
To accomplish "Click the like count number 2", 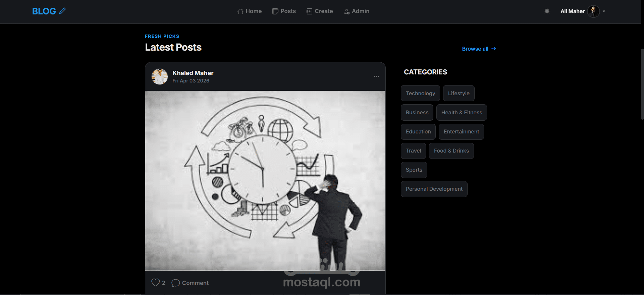I will [164, 283].
